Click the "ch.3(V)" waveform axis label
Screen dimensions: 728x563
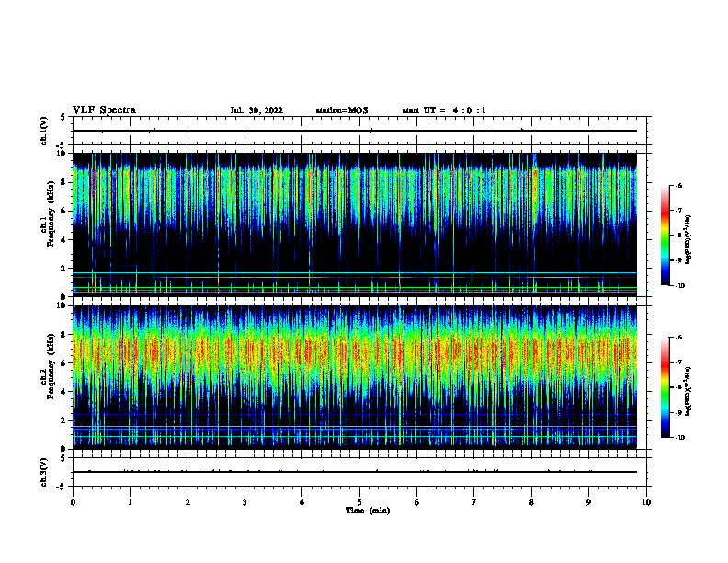tap(43, 472)
